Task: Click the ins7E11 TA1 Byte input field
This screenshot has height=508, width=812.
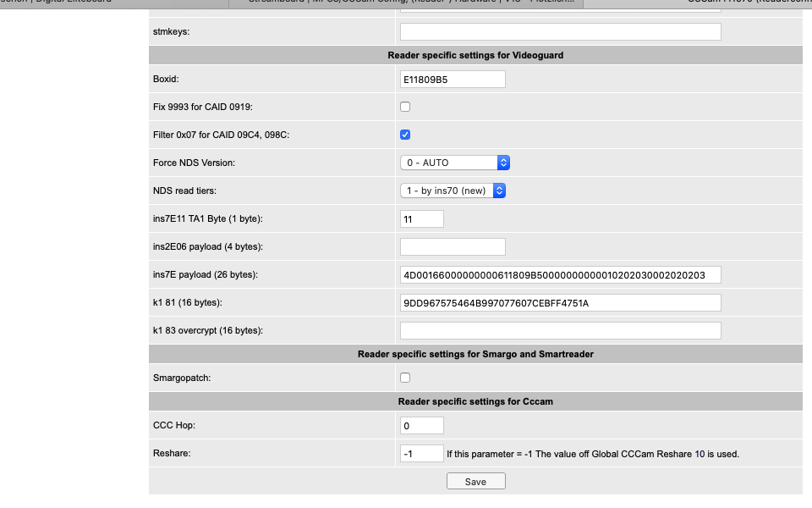Action: 421,218
